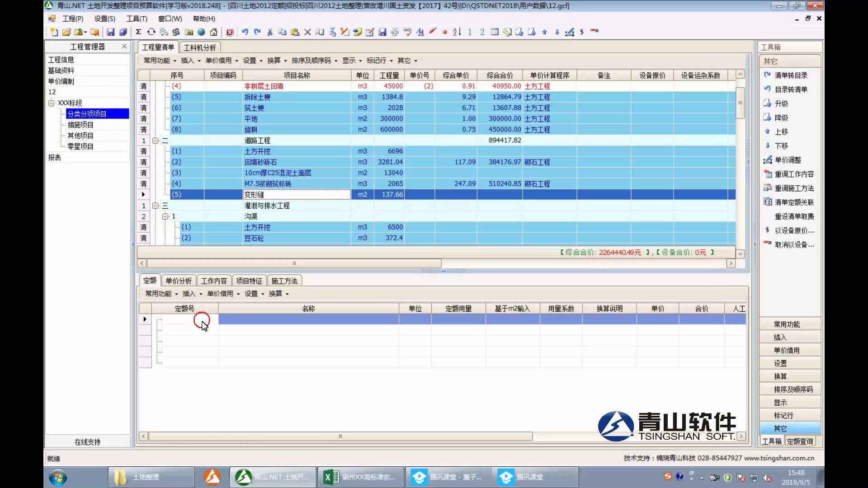Open the 工具(T) menu

pos(137,19)
